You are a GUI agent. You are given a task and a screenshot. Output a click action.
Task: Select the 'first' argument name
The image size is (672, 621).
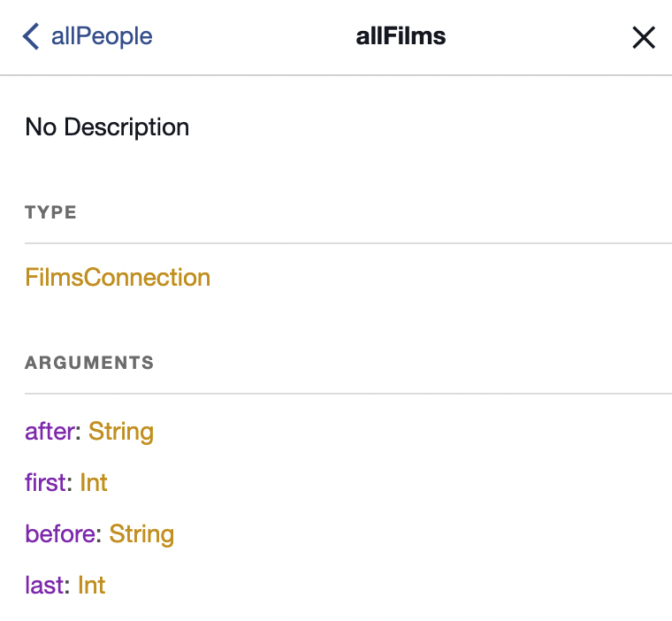point(47,483)
